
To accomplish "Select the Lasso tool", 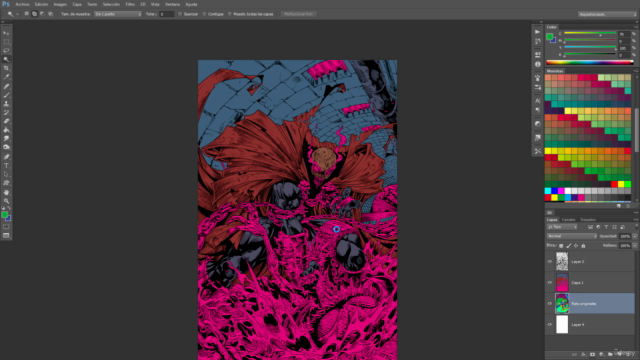I will coord(6,50).
